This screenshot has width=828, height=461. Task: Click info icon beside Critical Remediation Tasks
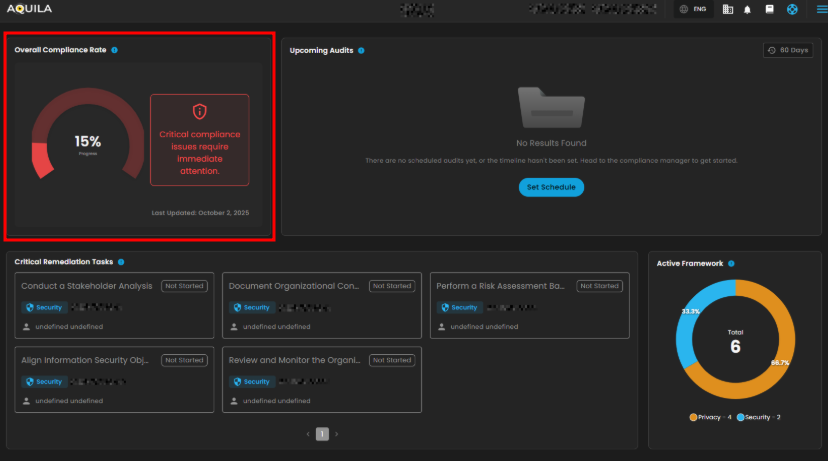[119, 262]
